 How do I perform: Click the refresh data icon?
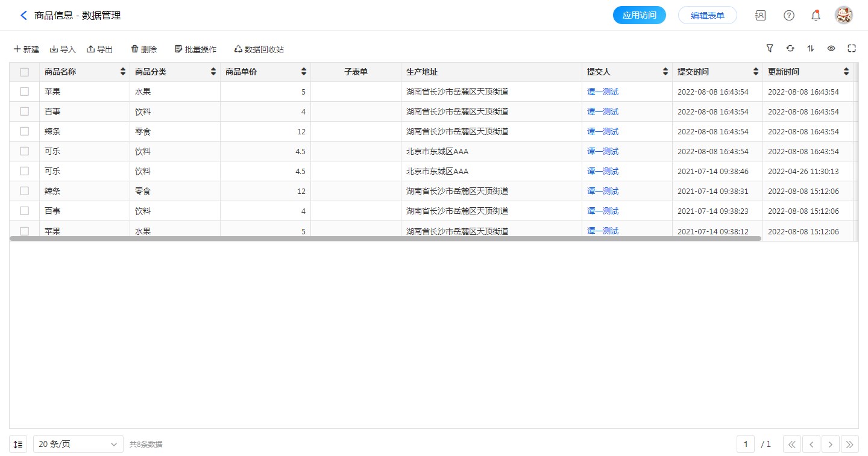790,48
